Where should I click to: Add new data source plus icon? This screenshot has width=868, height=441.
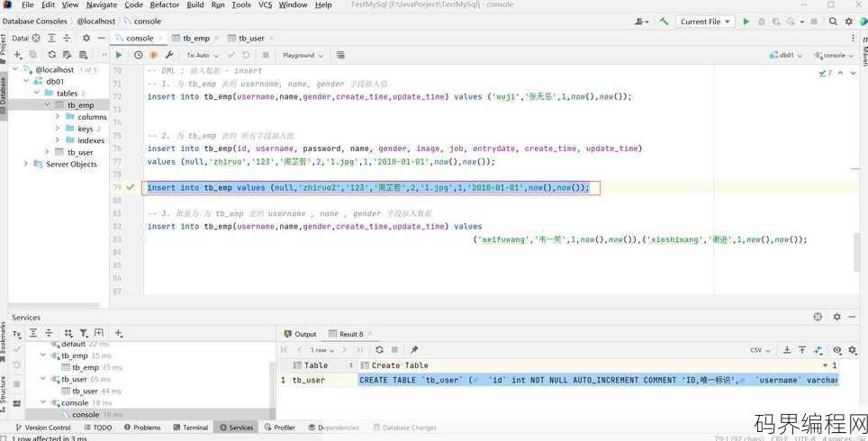point(18,55)
